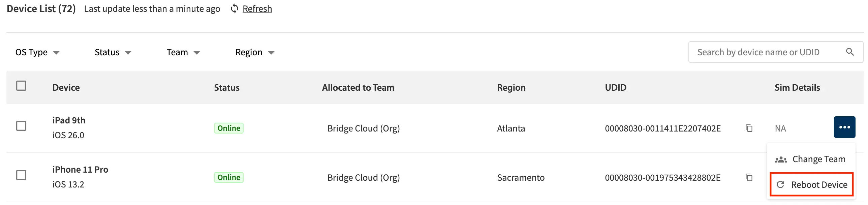Check the iPad 9th row checkbox
This screenshot has width=868, height=205.
pos(21,126)
